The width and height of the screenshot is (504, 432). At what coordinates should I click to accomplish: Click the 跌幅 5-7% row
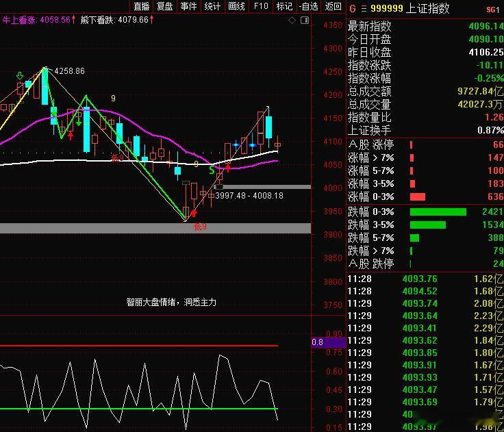tap(425, 238)
